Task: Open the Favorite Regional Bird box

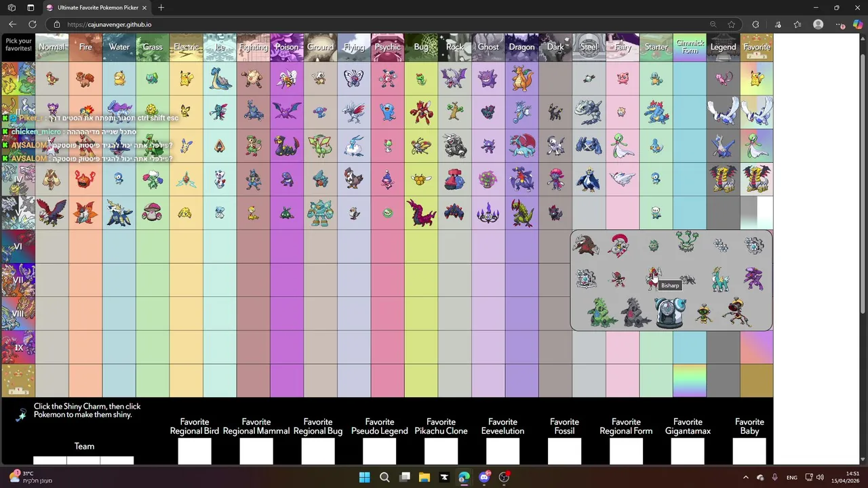Action: pos(195,451)
